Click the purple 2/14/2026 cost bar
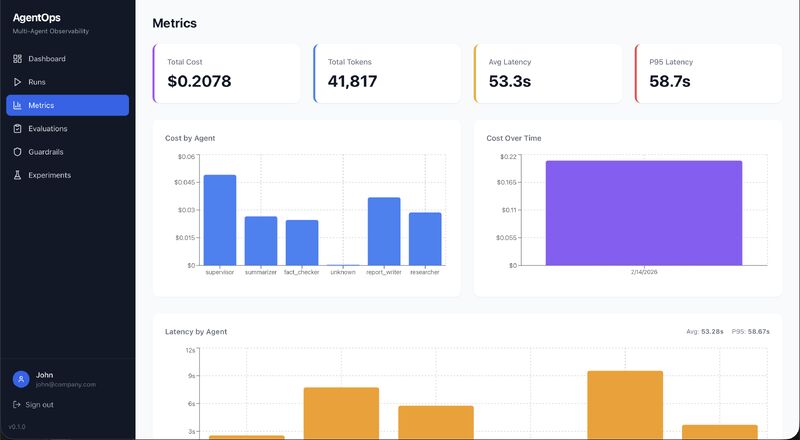 (x=644, y=213)
